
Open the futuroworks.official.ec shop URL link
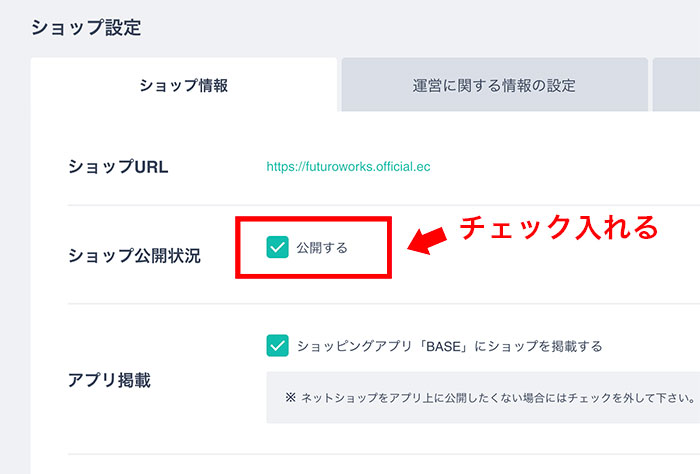[348, 167]
